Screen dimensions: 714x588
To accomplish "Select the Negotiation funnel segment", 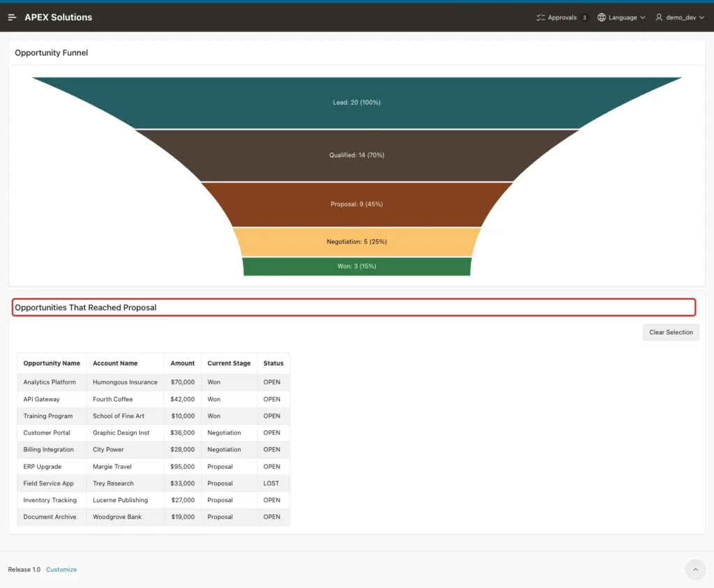I will (356, 242).
